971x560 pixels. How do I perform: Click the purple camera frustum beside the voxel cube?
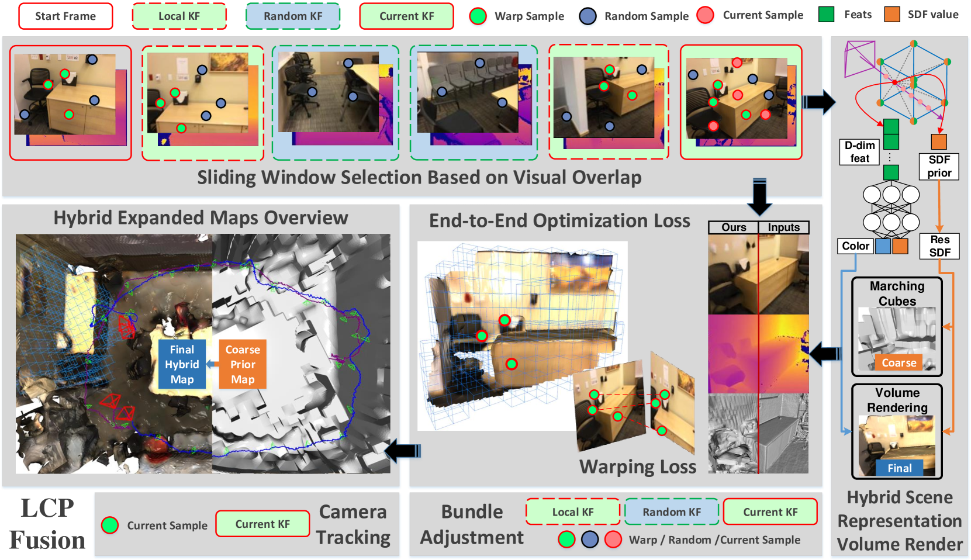pyautogui.click(x=861, y=58)
